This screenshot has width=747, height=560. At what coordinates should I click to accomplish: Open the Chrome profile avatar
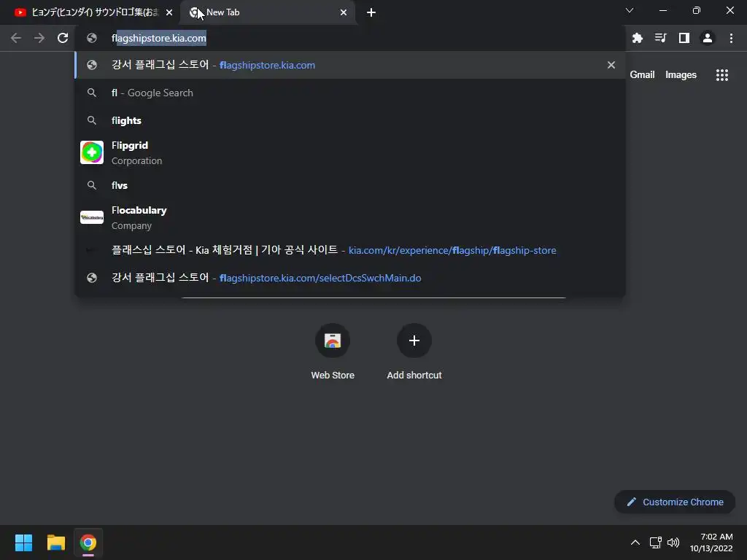click(x=708, y=38)
